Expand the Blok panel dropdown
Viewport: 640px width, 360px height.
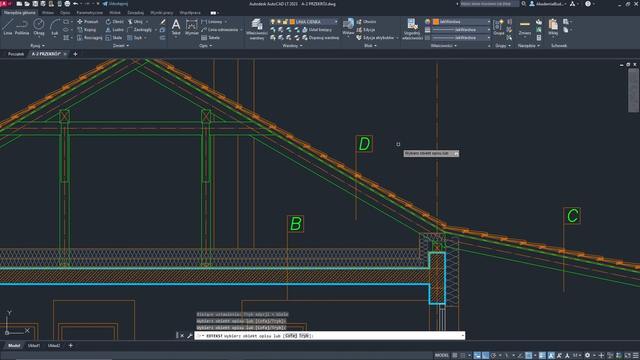(x=370, y=46)
